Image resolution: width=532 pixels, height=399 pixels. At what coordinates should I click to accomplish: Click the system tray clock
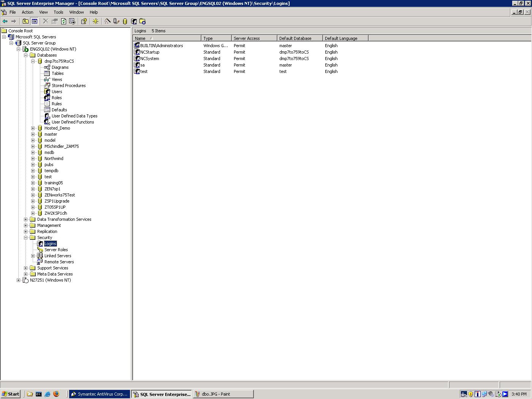(x=519, y=394)
